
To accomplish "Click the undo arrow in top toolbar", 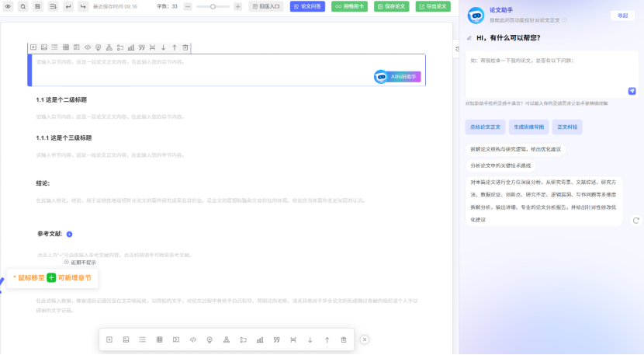I will (68, 6).
